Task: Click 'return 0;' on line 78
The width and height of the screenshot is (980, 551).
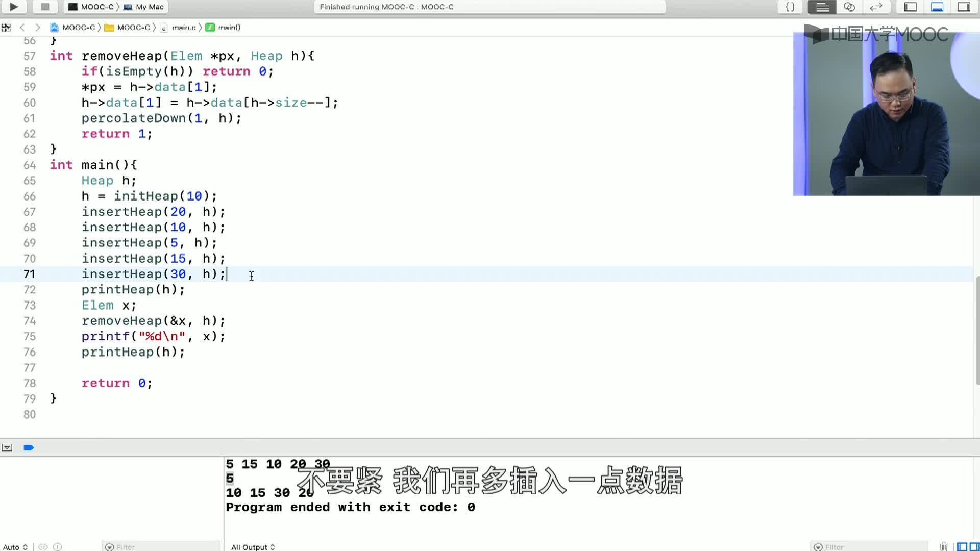Action: pyautogui.click(x=117, y=383)
